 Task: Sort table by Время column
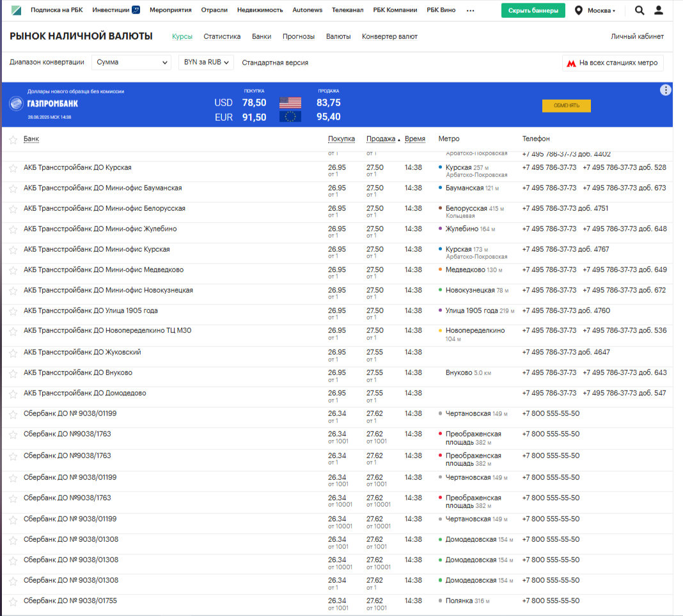point(414,139)
